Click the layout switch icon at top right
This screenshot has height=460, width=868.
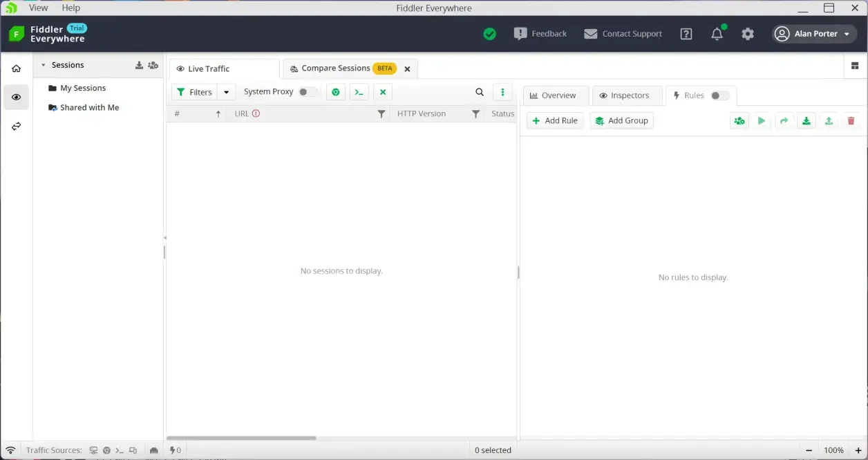pyautogui.click(x=855, y=66)
